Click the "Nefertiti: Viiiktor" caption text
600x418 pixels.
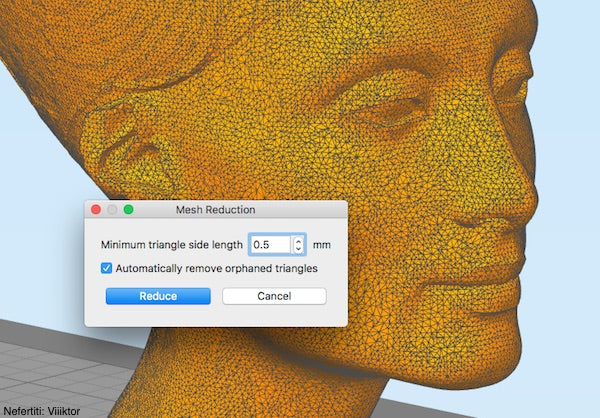(x=43, y=410)
